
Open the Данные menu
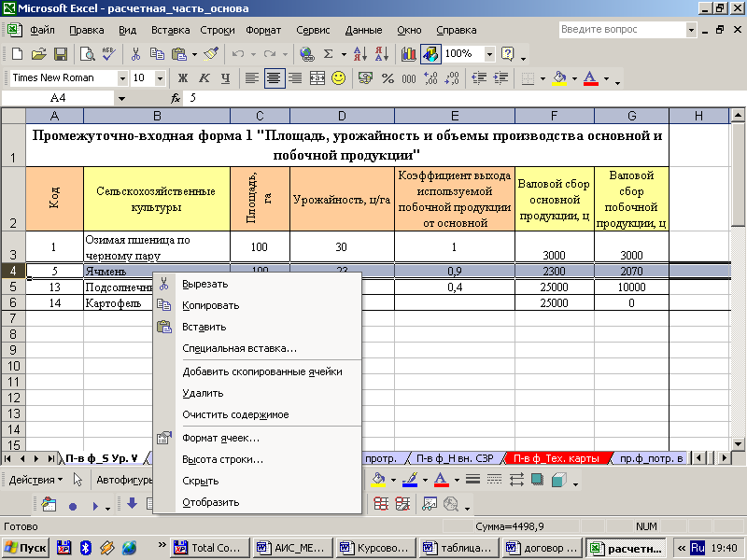pyautogui.click(x=363, y=30)
